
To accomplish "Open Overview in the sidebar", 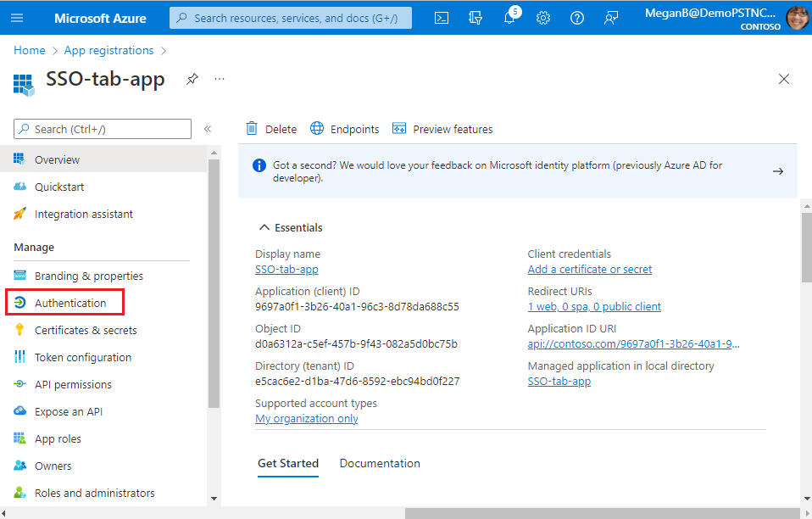I will (103, 159).
